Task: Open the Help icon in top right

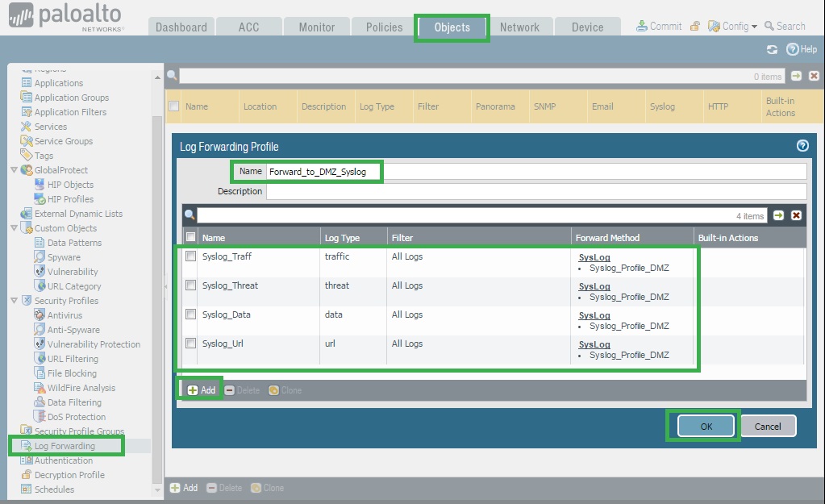Action: [792, 50]
